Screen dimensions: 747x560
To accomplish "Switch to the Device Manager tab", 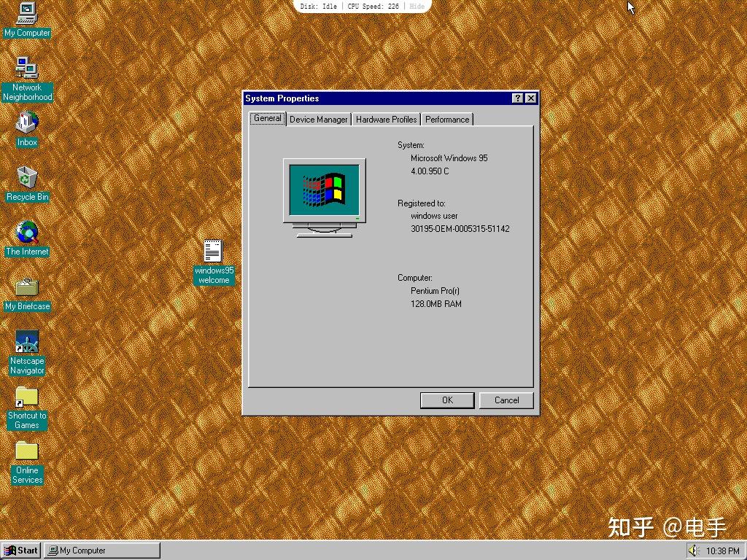I will click(x=318, y=119).
